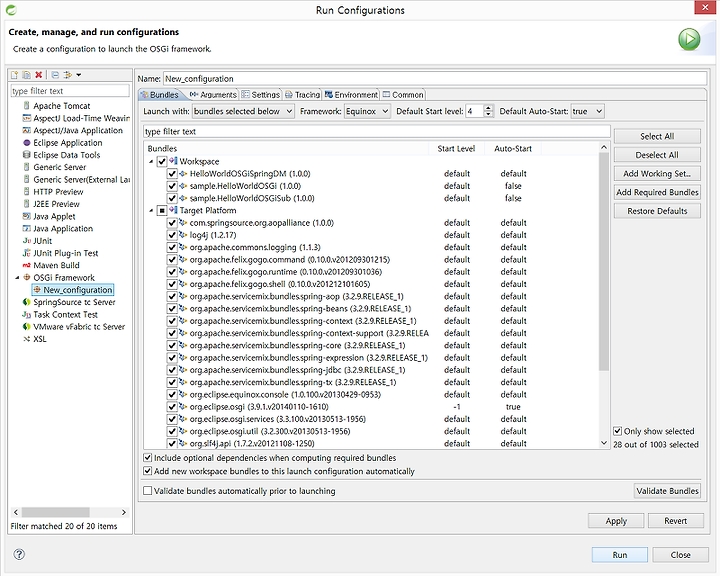The height and width of the screenshot is (576, 720).
Task: Click the Java Applet icon
Action: (x=27, y=216)
